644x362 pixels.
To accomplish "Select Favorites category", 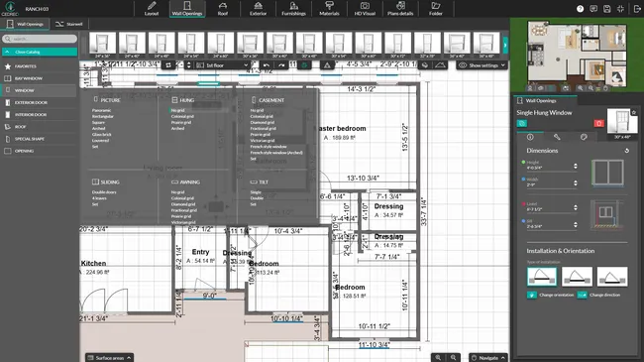I will pos(40,66).
